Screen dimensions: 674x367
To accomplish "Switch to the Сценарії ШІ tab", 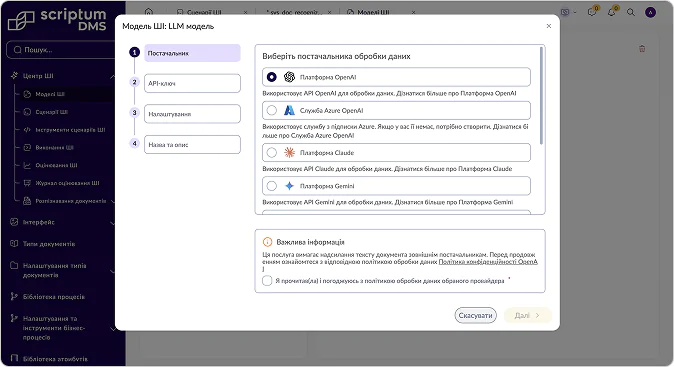I will point(204,12).
